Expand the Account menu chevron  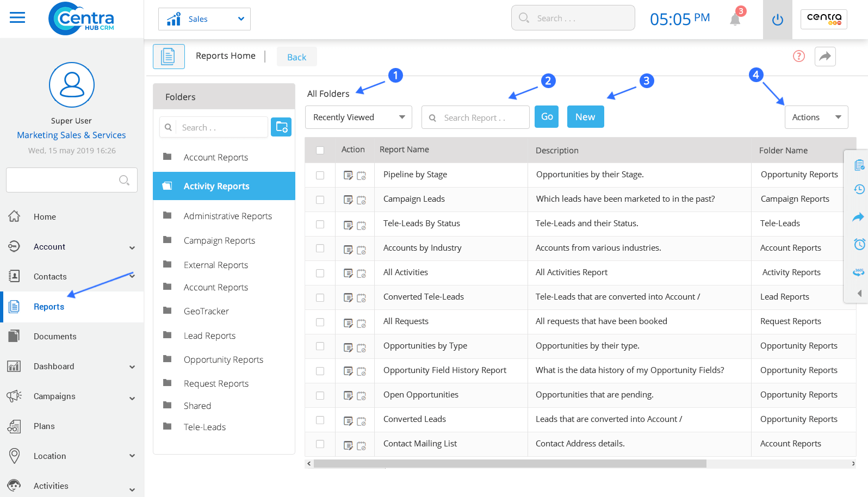coord(132,247)
